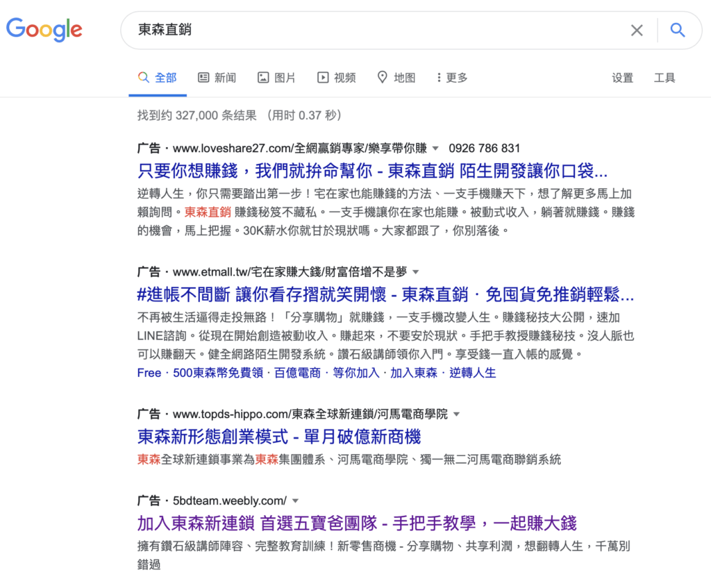Viewport: 711px width, 588px height.
Task: Expand dropdown arrow next to etmall.tw ad URL
Action: coord(416,272)
